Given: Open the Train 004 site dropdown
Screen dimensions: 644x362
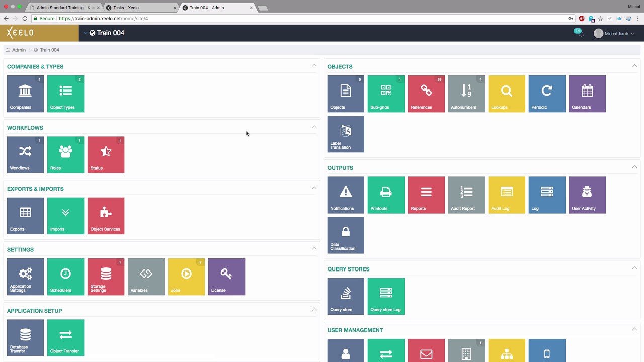Looking at the screenshot, I should pyautogui.click(x=104, y=33).
